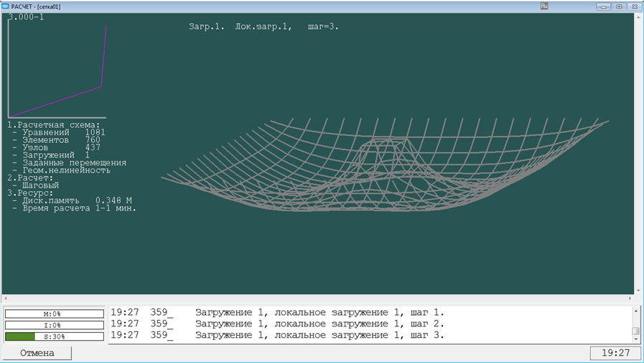Minimize the РАСЧЕТ window
644x363 pixels.
pos(603,6)
